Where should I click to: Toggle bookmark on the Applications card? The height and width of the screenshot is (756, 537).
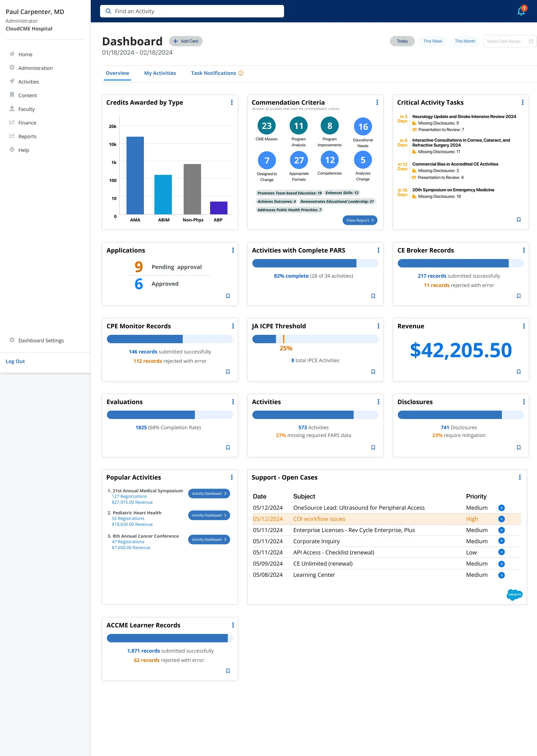pyautogui.click(x=227, y=296)
